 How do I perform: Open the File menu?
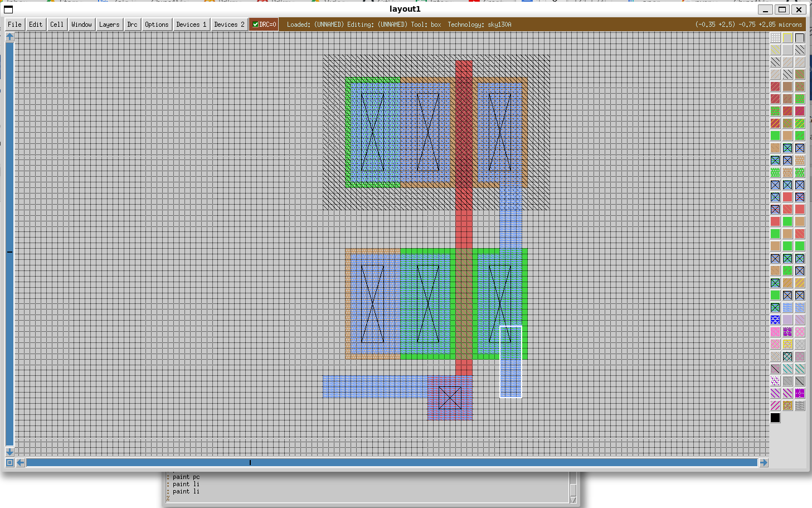click(14, 25)
